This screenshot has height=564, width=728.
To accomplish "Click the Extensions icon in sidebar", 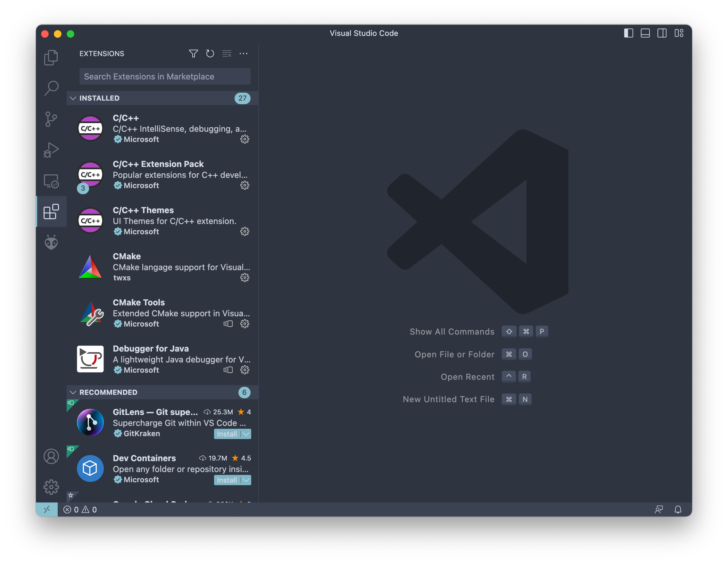I will 51,211.
